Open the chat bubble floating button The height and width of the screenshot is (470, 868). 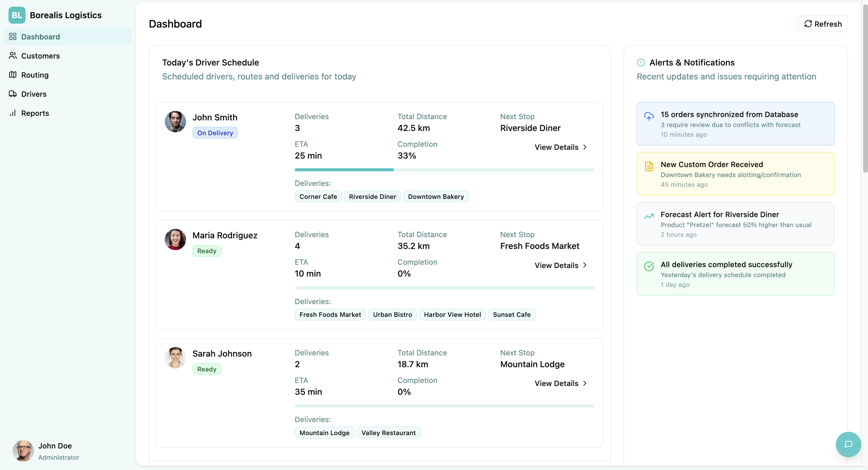click(848, 444)
